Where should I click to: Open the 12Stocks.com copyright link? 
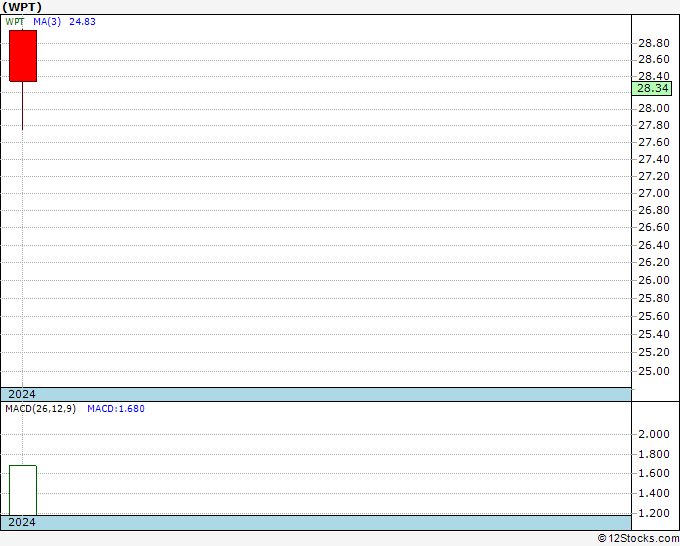pos(638,539)
